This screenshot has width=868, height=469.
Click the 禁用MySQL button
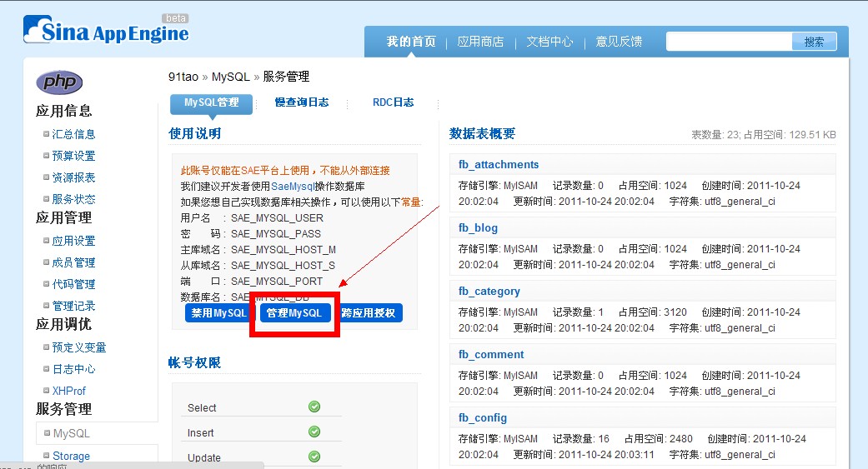point(218,313)
